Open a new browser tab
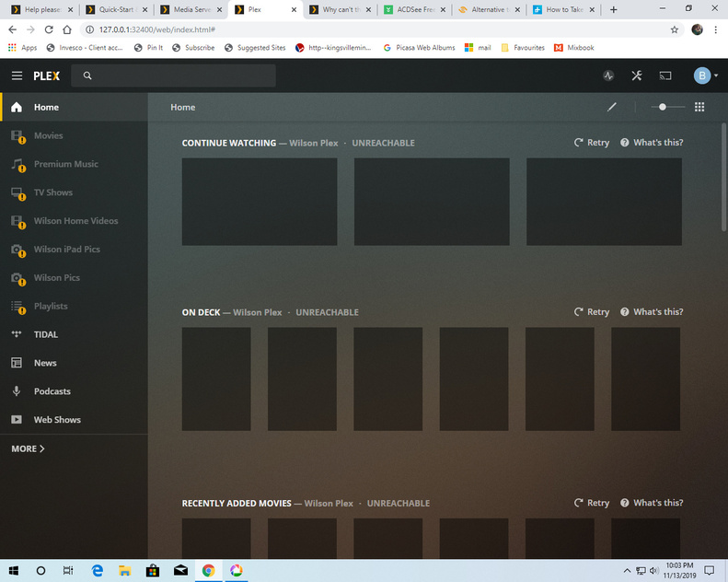The width and height of the screenshot is (728, 582). point(613,10)
